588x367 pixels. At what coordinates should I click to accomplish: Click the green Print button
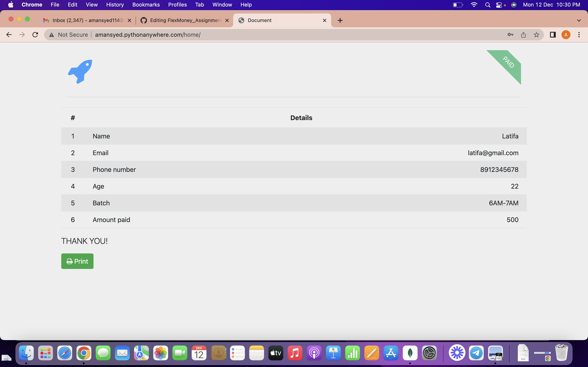[77, 261]
